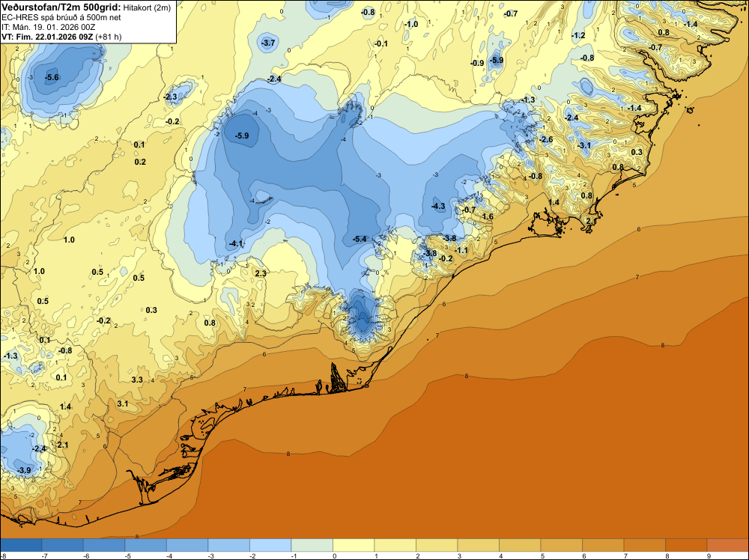Click the -4.1 temperature value

236,243
